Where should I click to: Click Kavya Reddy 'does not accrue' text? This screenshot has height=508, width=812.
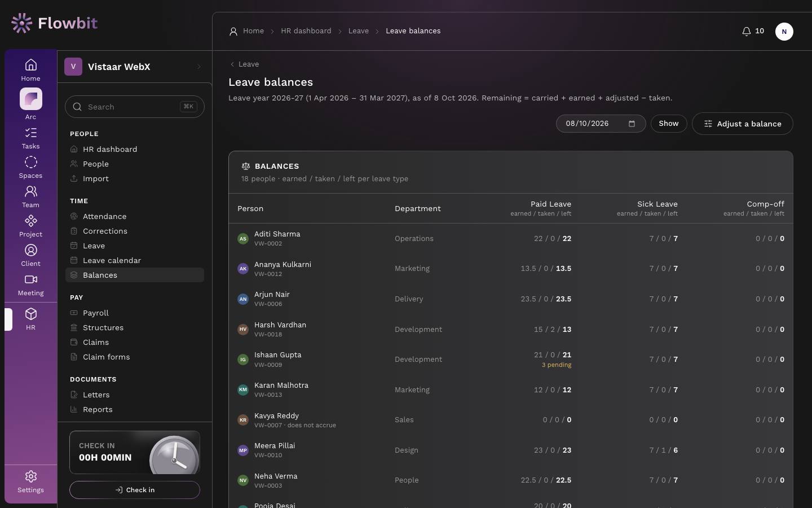[x=311, y=426]
